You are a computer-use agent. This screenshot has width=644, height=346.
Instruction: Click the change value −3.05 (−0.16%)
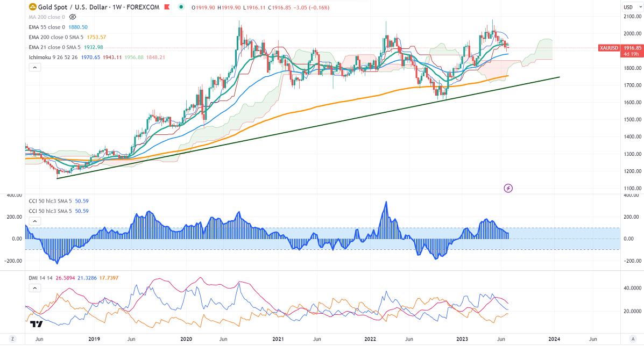(x=312, y=8)
